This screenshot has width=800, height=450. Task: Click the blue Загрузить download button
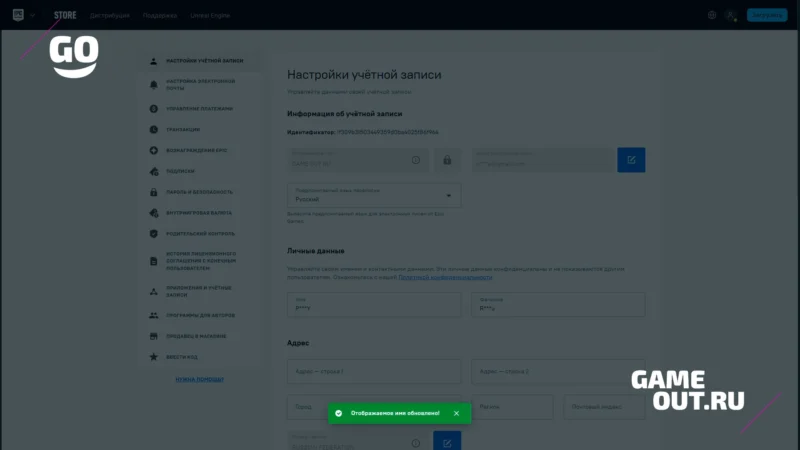coord(767,15)
